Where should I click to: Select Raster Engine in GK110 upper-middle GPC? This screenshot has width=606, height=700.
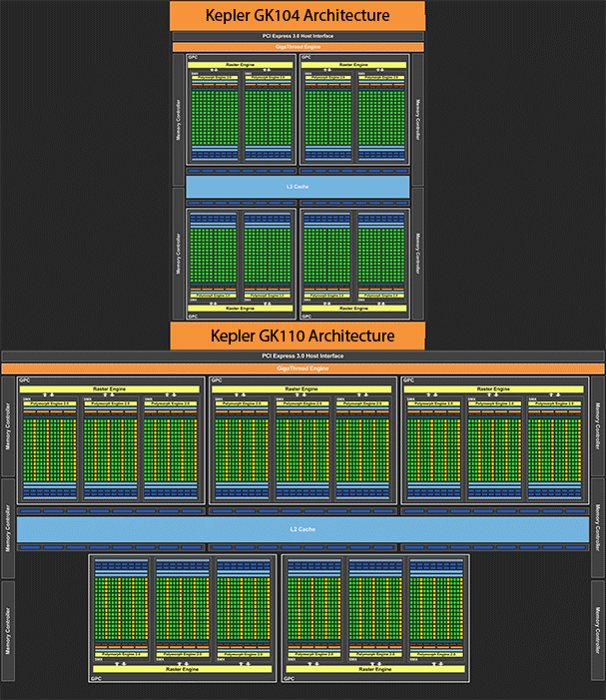click(302, 389)
